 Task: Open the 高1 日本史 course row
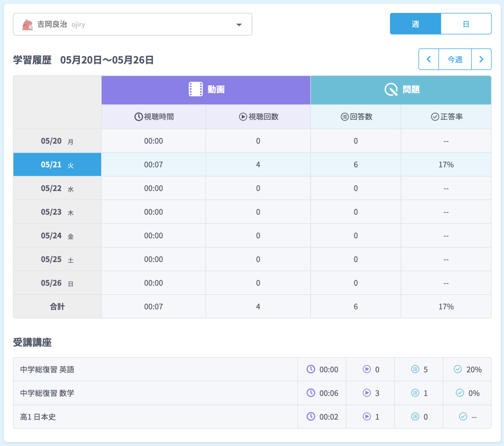(x=252, y=417)
